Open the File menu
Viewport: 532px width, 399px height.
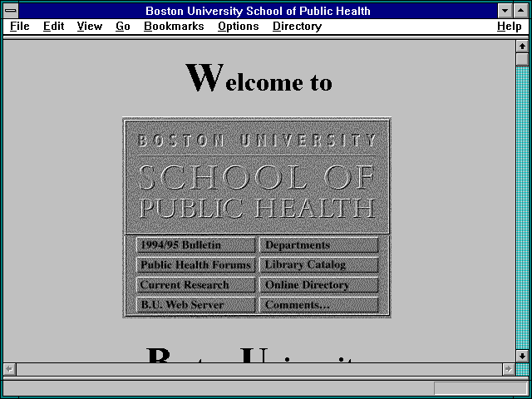20,27
